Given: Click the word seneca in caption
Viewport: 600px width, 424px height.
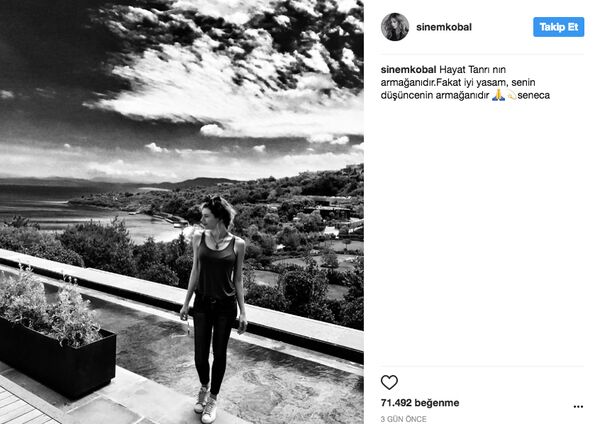Looking at the screenshot, I should click(x=533, y=95).
